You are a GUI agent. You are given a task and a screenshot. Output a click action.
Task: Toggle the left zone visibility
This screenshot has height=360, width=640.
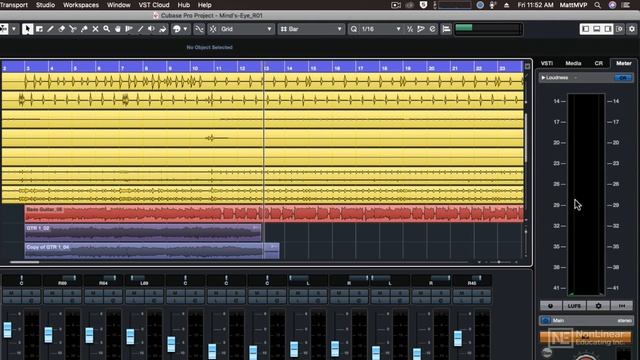585,29
